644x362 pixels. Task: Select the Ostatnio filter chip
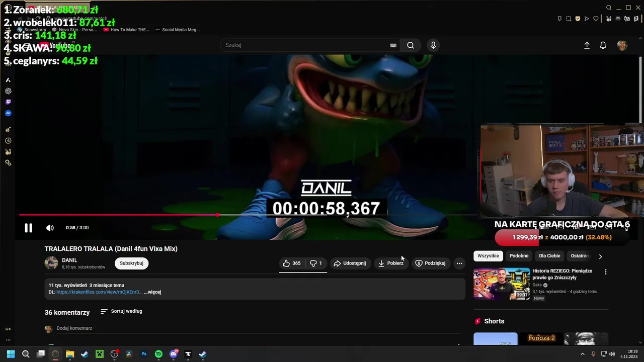pyautogui.click(x=580, y=256)
